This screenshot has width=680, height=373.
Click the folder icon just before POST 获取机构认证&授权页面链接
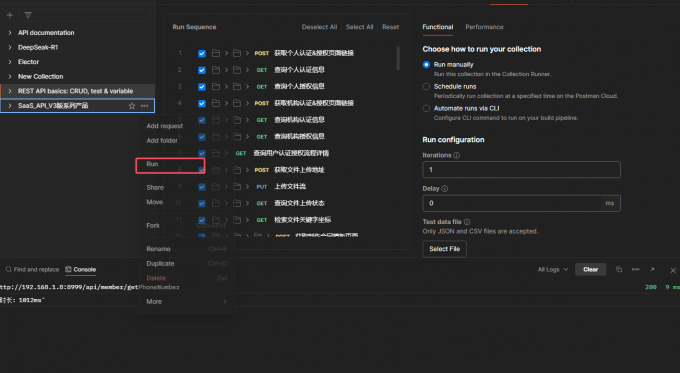(237, 103)
